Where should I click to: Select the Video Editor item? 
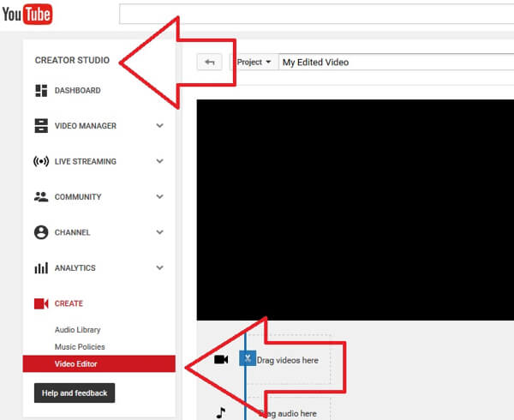(x=99, y=363)
